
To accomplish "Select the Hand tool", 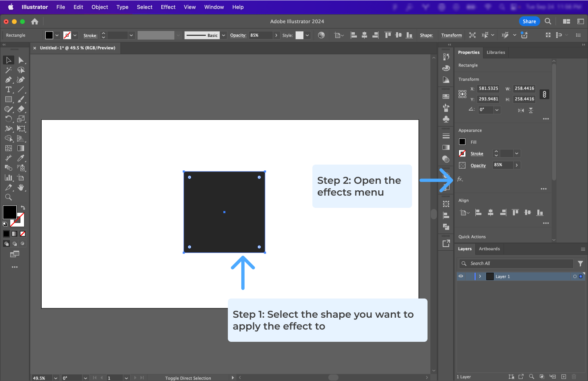I will tap(21, 187).
